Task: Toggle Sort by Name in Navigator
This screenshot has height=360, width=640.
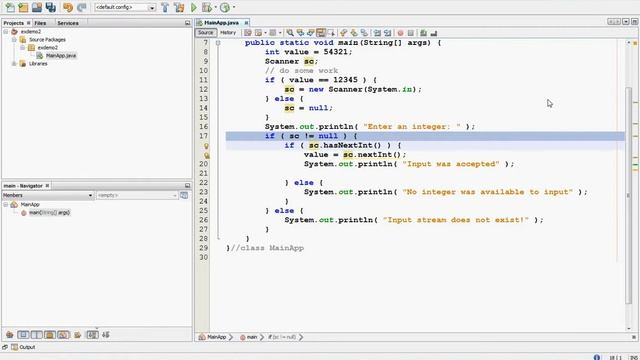Action: (x=92, y=335)
